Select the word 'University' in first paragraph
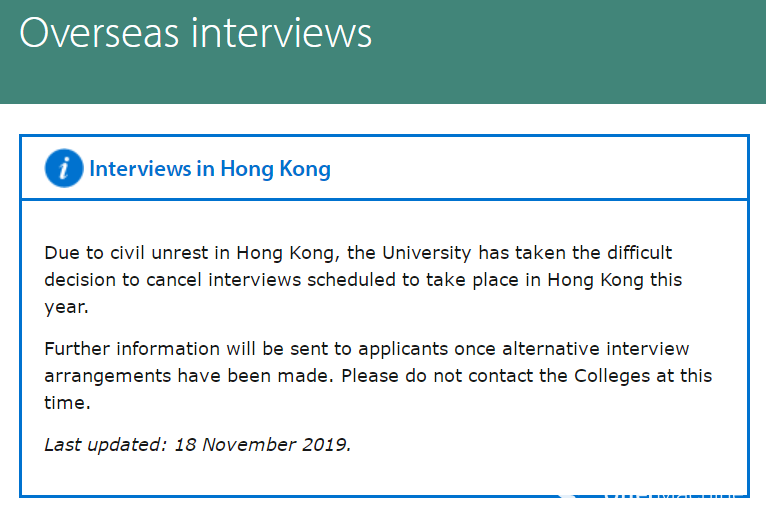This screenshot has height=512, width=766. [x=426, y=254]
